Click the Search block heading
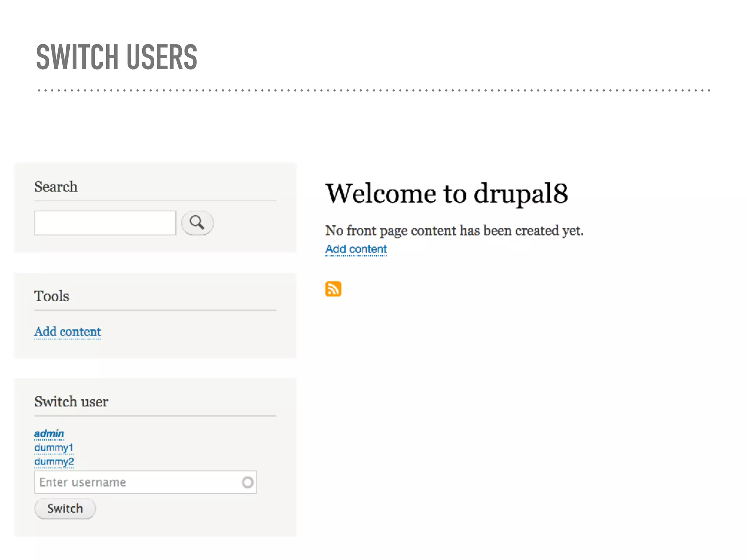Screen dimensions: 747x560 [x=56, y=187]
